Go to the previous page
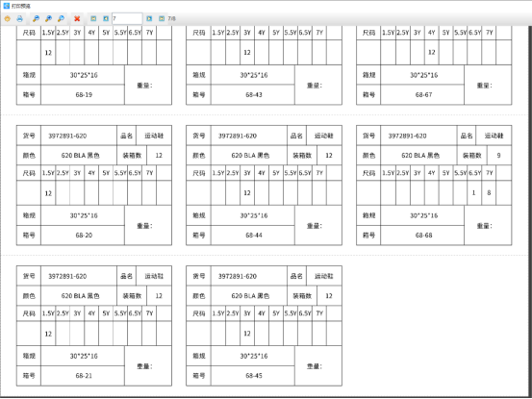 [x=106, y=18]
